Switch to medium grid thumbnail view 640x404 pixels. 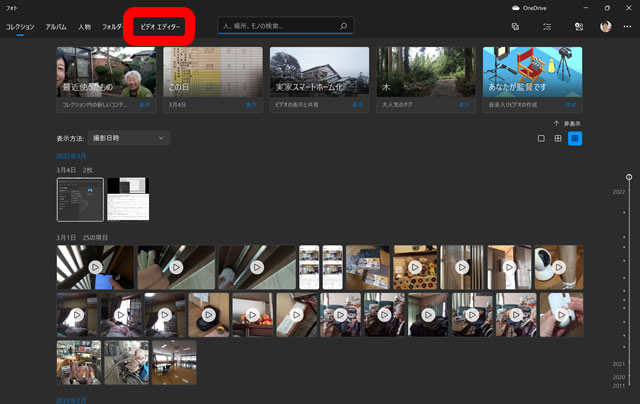point(558,138)
